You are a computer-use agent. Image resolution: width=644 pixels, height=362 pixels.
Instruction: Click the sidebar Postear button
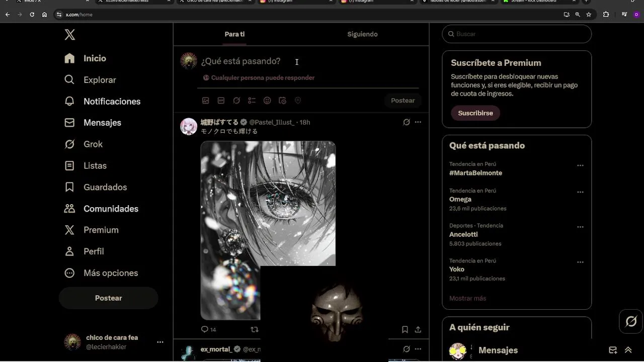pyautogui.click(x=109, y=298)
